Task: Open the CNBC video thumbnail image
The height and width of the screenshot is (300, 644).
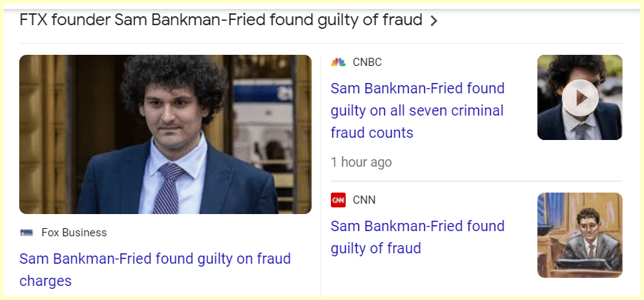Action: (x=580, y=97)
